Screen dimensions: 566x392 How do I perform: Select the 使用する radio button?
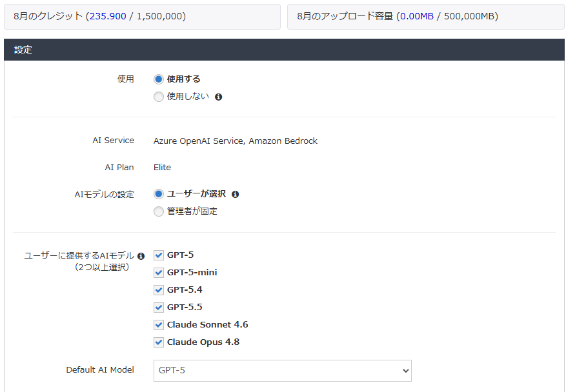159,79
